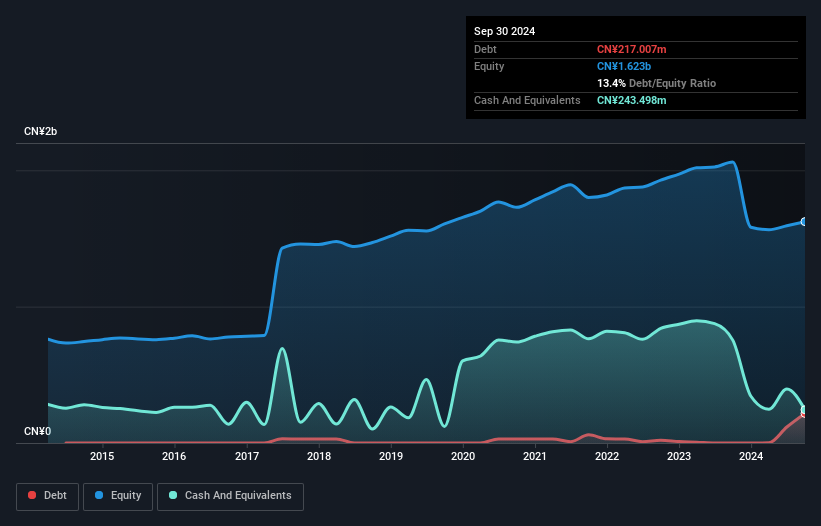The width and height of the screenshot is (821, 526).
Task: Select the Cash endpoint marker on the teal line
Action: click(804, 409)
